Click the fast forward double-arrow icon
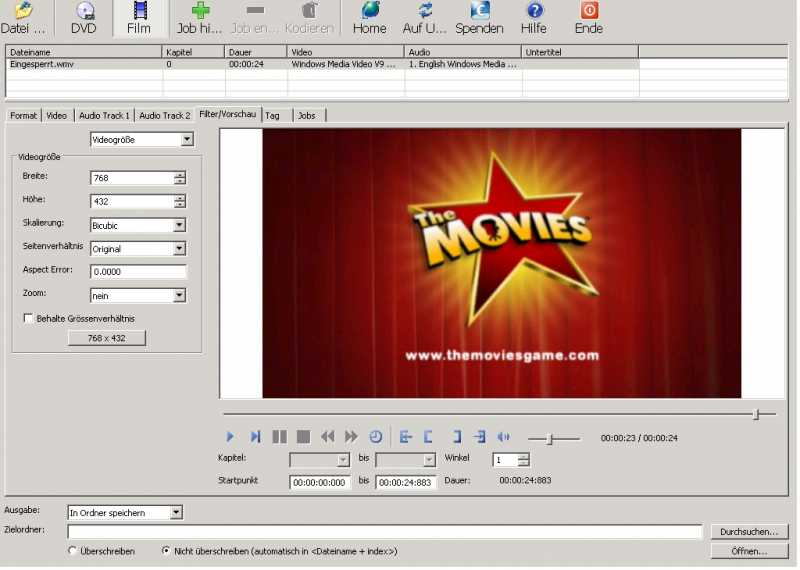 pyautogui.click(x=351, y=437)
